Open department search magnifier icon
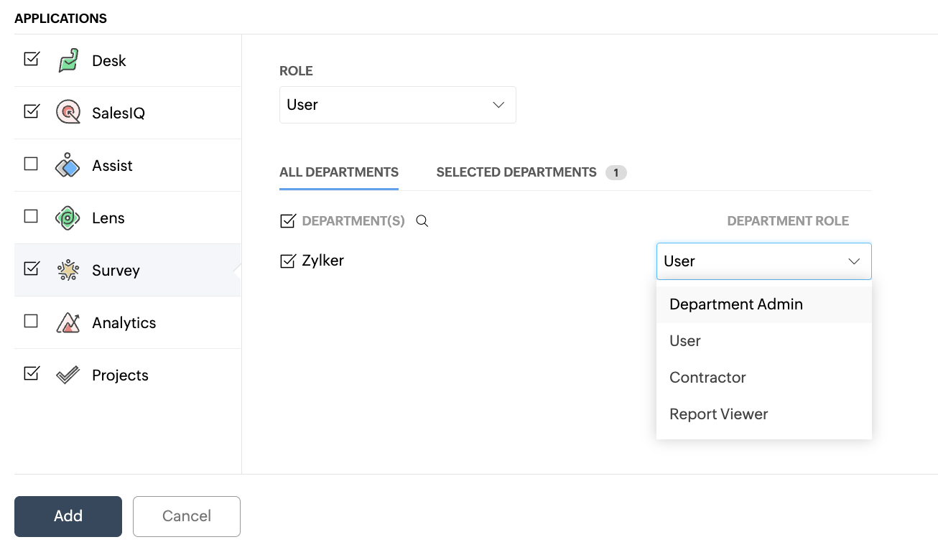The width and height of the screenshot is (938, 560). [x=422, y=221]
